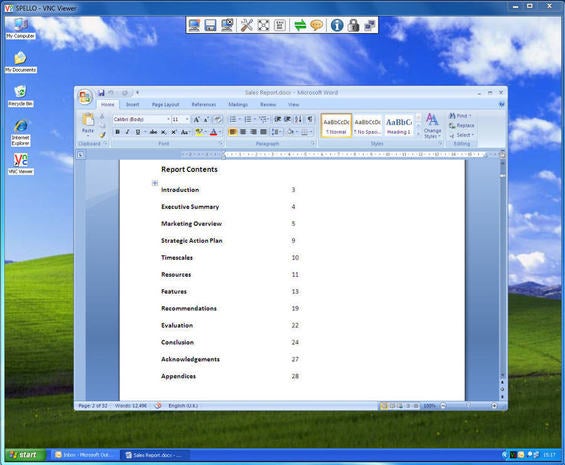The image size is (565, 465).
Task: Click the Clear Formatting icon
Action: (218, 119)
